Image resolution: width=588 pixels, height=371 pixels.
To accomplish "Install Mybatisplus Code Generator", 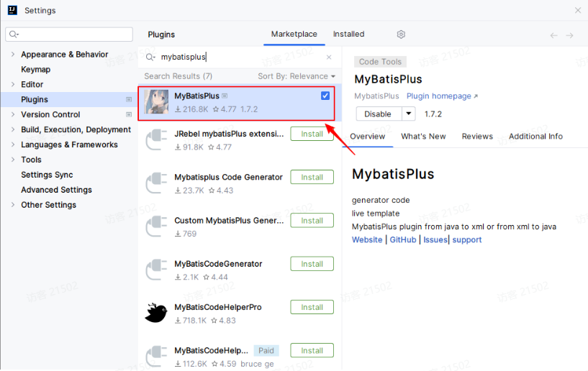I will point(312,178).
